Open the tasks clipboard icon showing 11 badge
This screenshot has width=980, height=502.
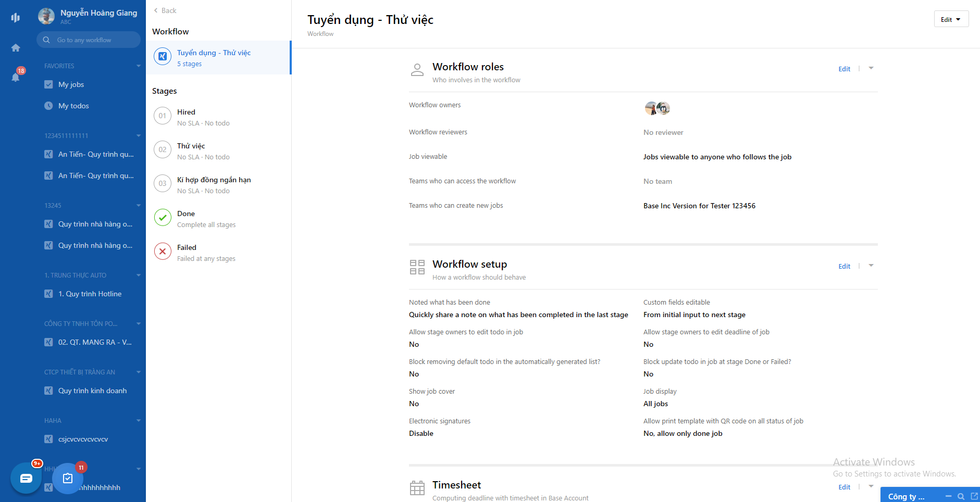point(67,479)
